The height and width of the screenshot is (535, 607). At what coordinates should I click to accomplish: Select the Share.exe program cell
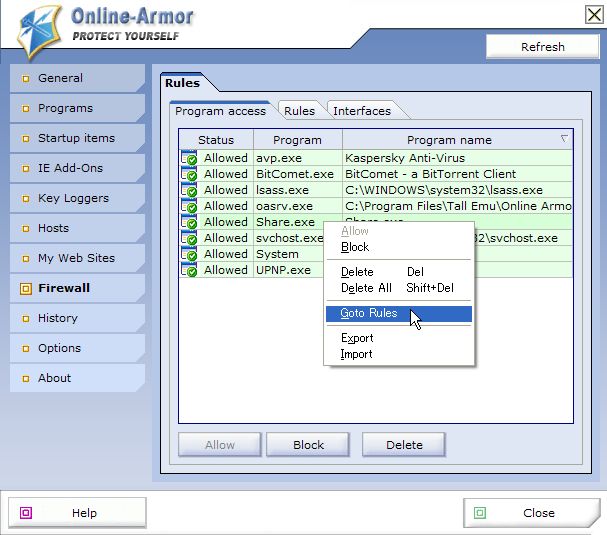[x=288, y=222]
